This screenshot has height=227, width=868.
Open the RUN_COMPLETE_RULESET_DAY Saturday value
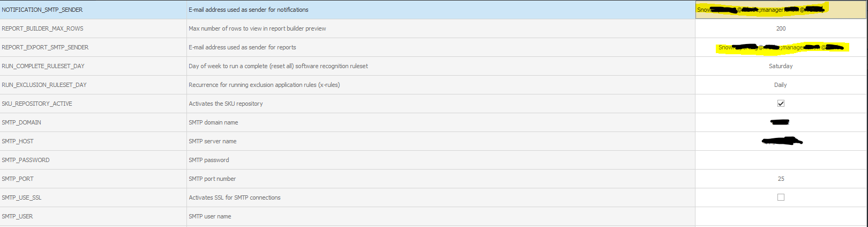pos(781,66)
